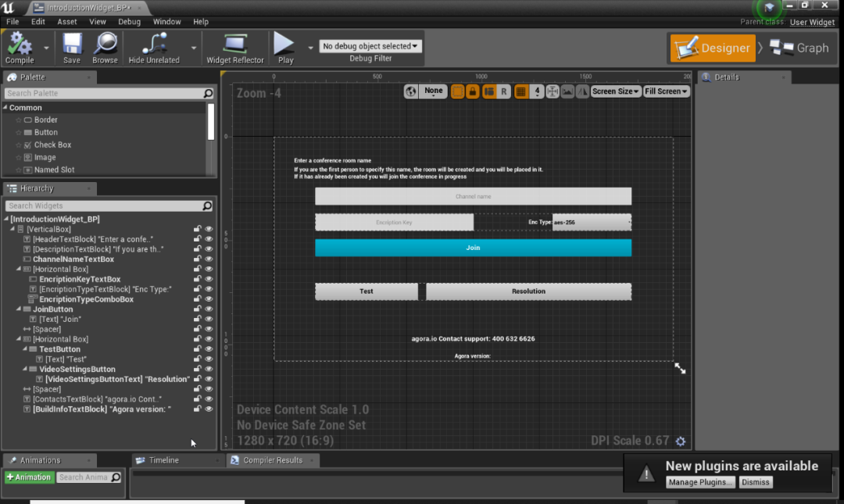Screen dimensions: 844x504
Task: Open the Screen Size dropdown
Action: tap(615, 91)
